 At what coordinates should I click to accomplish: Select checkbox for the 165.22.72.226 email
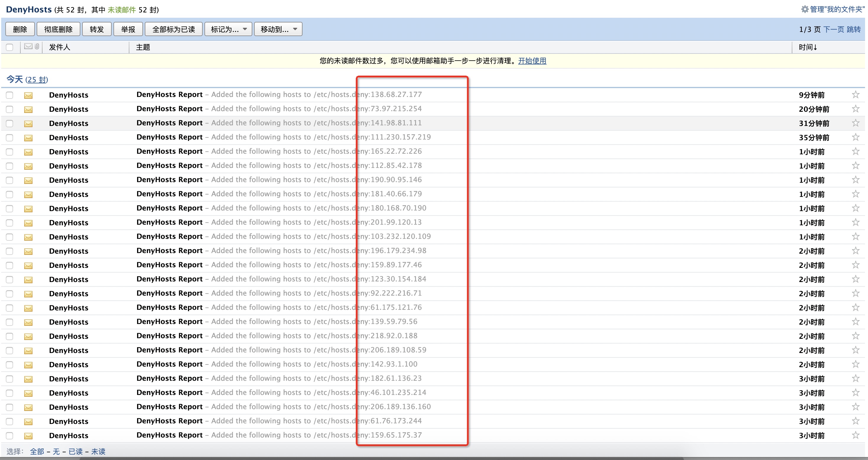9,152
